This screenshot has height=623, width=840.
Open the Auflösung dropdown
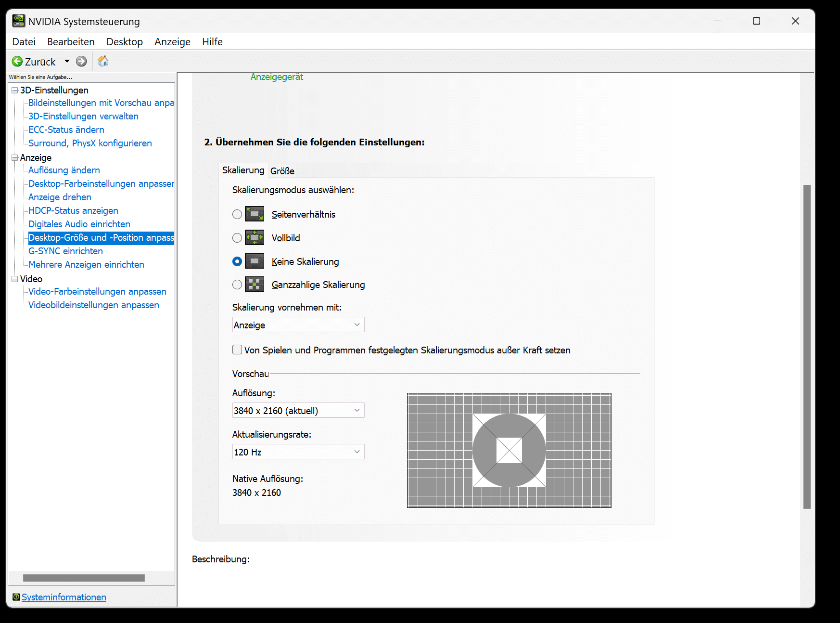[298, 410]
